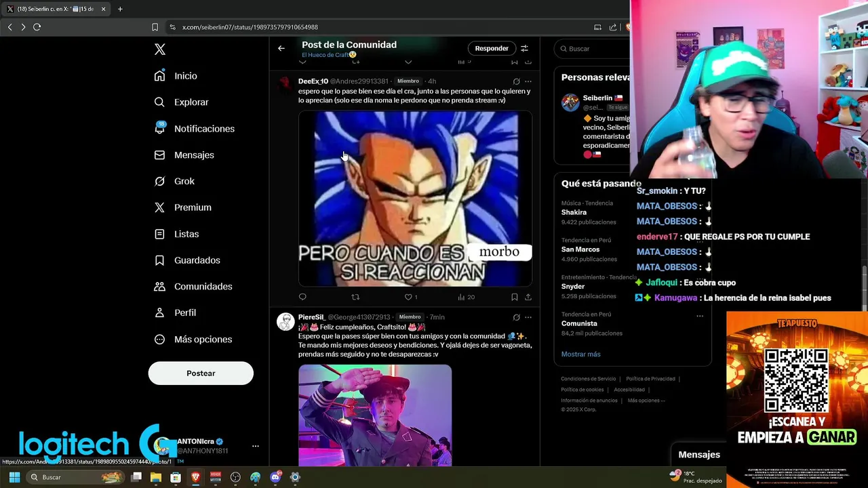Open the DeeEx_10 username link
The image size is (868, 488).
pos(313,81)
